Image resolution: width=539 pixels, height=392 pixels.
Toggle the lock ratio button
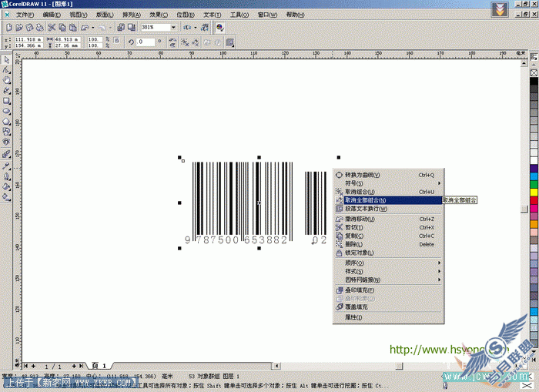point(116,40)
